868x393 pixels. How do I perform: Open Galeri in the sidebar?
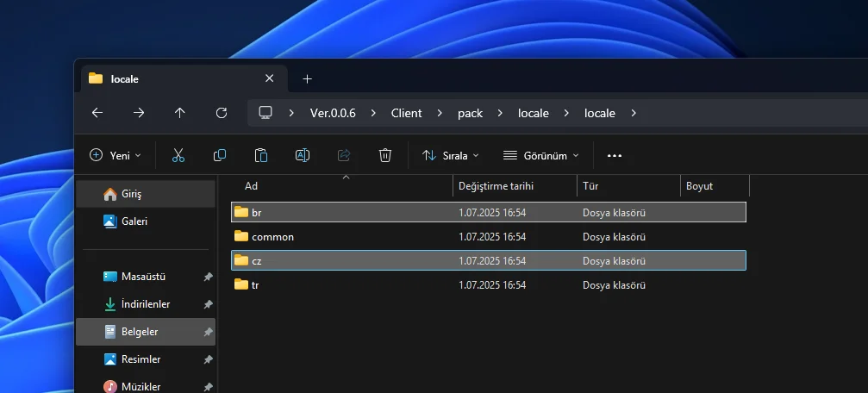click(146, 221)
